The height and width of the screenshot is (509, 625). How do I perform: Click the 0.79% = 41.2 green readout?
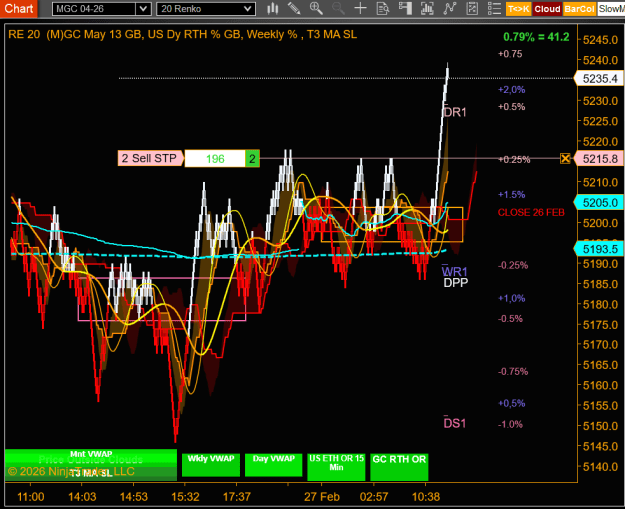pyautogui.click(x=536, y=37)
